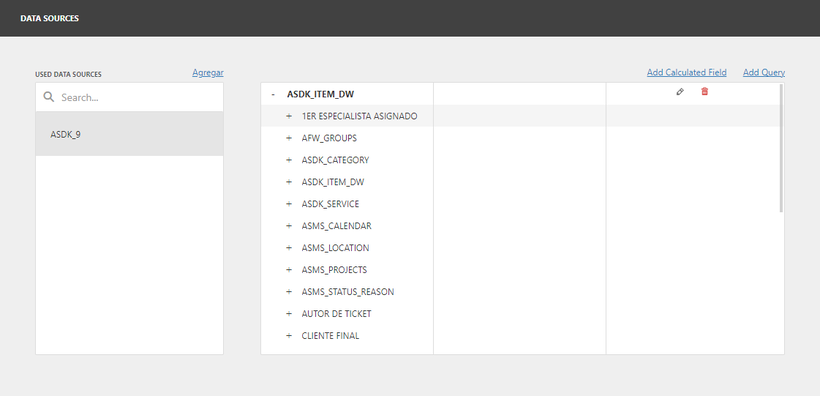820x396 pixels.
Task: Click the Add Query link
Action: tap(764, 73)
